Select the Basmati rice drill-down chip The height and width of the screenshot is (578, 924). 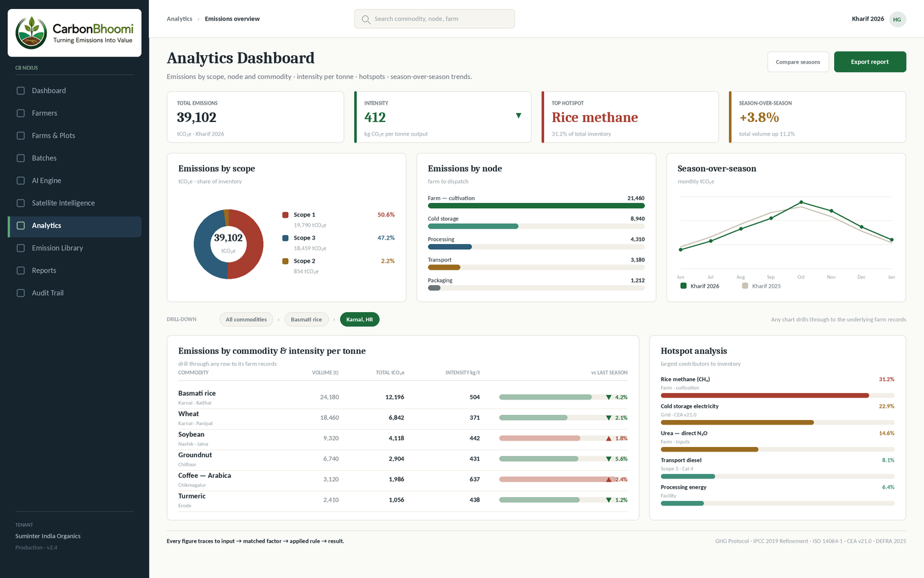(307, 319)
